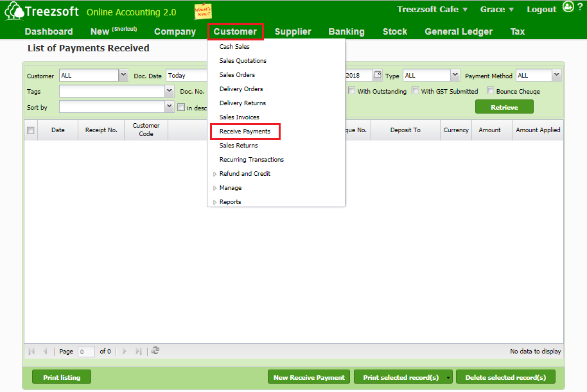
Task: Open the General Ledger menu
Action: coord(459,31)
